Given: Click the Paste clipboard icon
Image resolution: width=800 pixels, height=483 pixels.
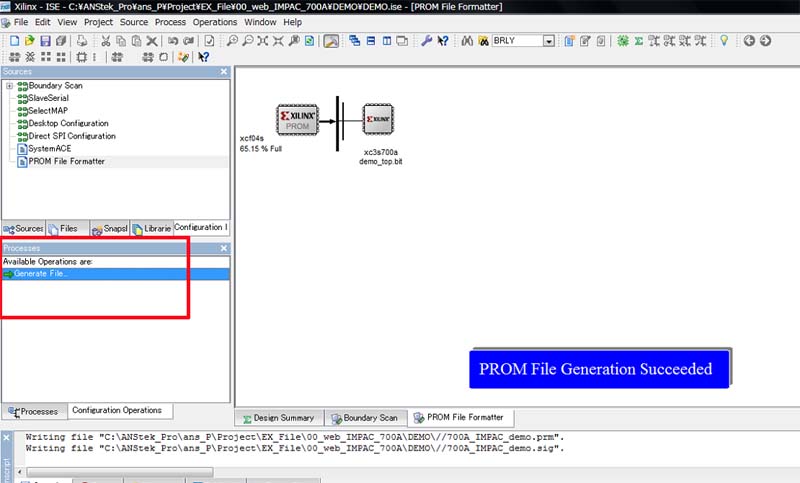Looking at the screenshot, I should (x=136, y=41).
